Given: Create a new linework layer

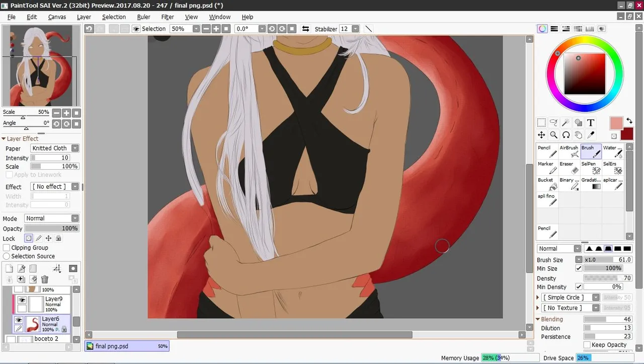Looking at the screenshot, I should [x=21, y=269].
